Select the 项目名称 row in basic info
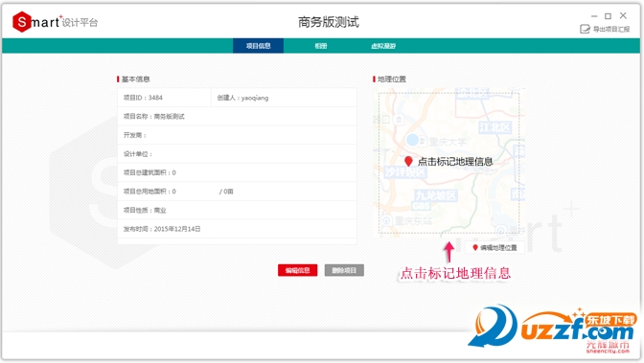Viewport: 644px width, 363px height. (237, 116)
